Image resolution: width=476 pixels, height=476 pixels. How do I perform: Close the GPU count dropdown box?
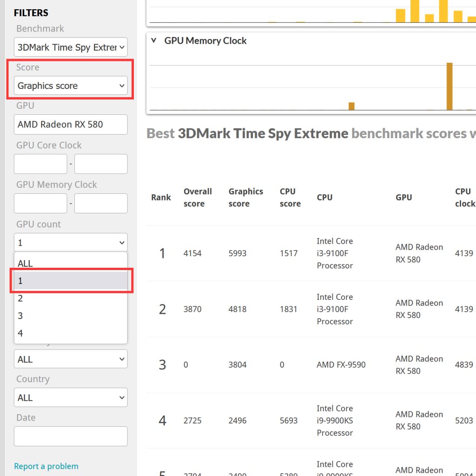coord(71,243)
